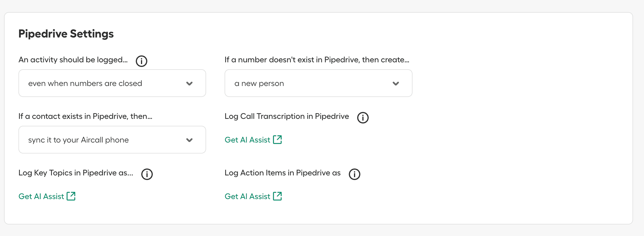Viewport: 644px width, 236px height.
Task: Open the 'sync it to your Aircall phone' dropdown
Action: point(112,140)
